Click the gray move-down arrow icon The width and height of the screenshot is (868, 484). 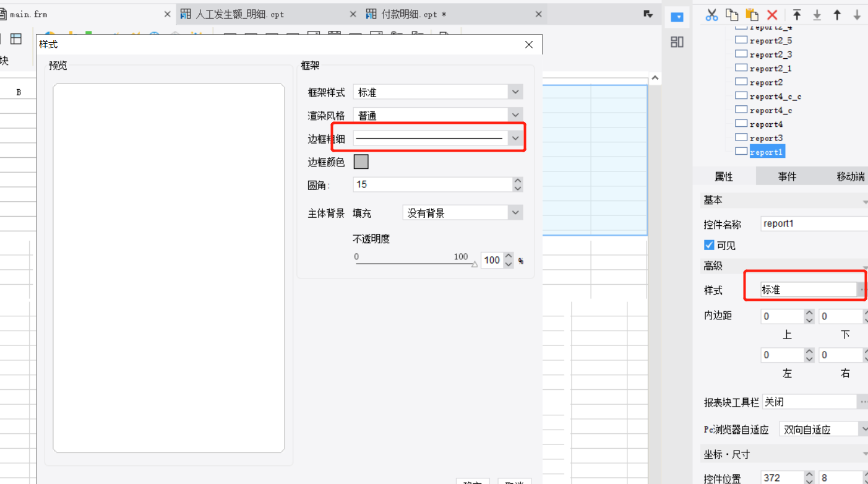tap(857, 15)
